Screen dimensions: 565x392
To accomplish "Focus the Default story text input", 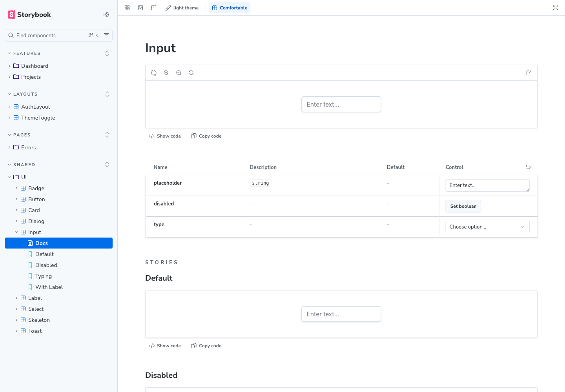I will click(x=341, y=314).
